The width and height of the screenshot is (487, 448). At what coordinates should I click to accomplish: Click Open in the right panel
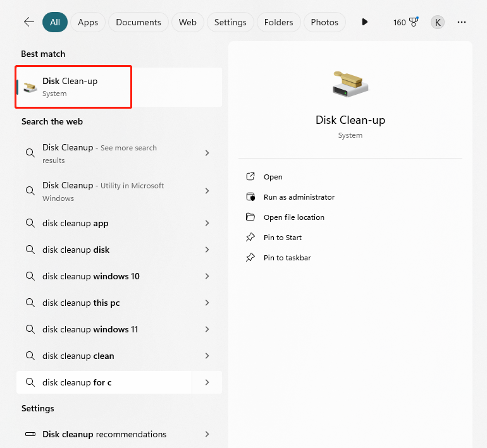(273, 177)
